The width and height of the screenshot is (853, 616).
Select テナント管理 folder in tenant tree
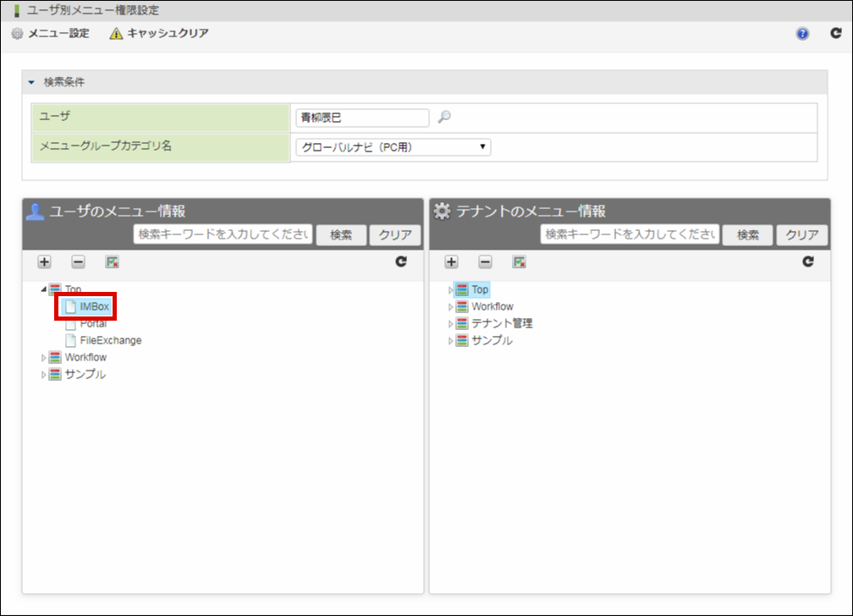[x=502, y=324]
